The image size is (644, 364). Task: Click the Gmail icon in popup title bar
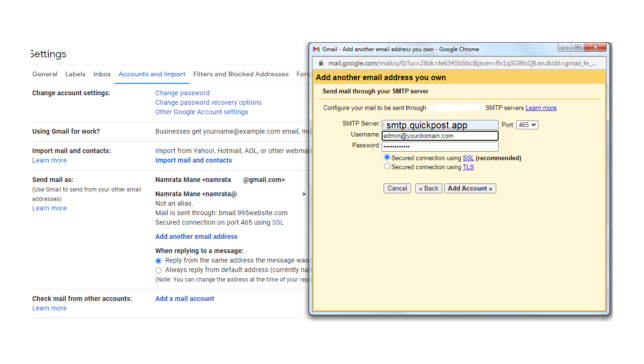tap(316, 49)
